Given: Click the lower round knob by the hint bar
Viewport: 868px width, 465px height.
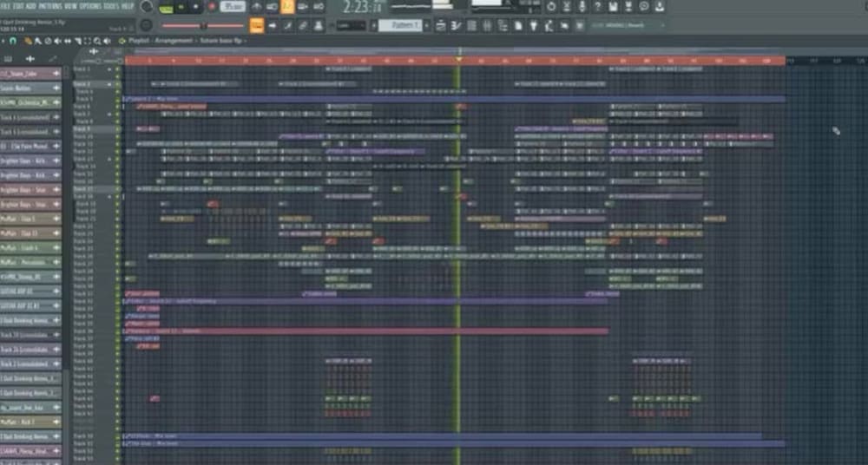Looking at the screenshot, I should pos(146,25).
